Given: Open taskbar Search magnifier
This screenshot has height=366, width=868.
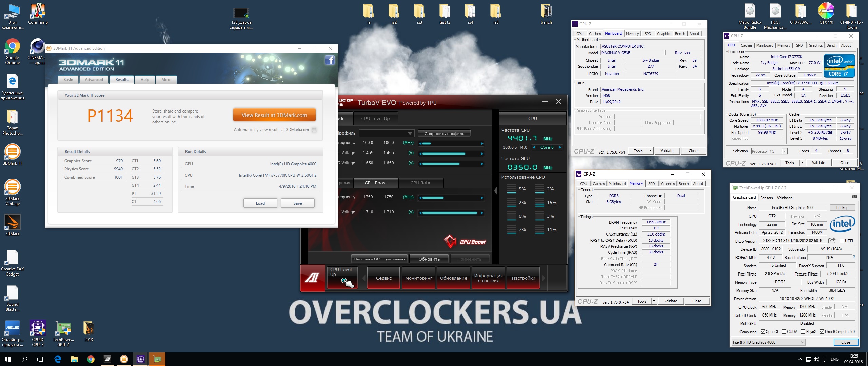Looking at the screenshot, I should [x=24, y=359].
